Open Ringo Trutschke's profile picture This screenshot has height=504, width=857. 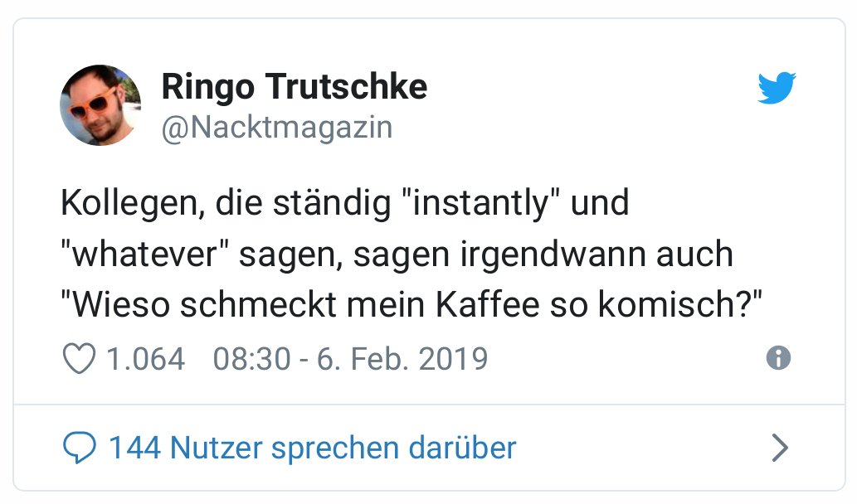pos(100,105)
